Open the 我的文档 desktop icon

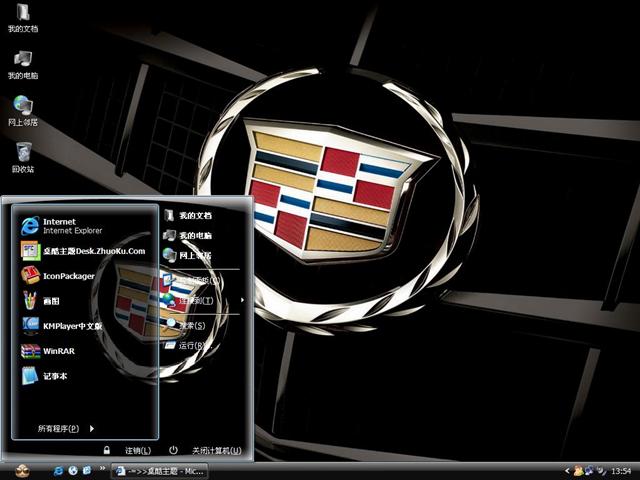23,18
